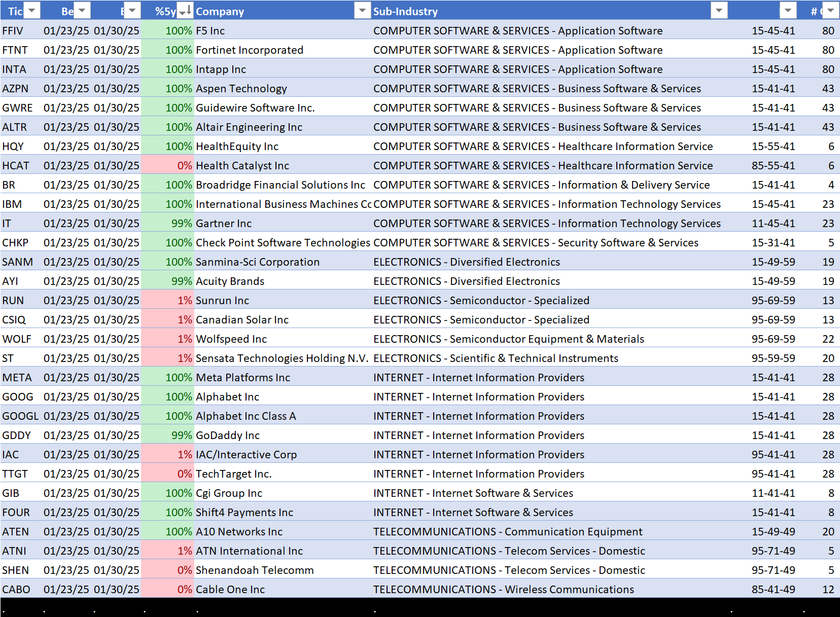This screenshot has height=617, width=840.
Task: Select the 'Intapp Inc' company cell
Action: click(x=283, y=69)
